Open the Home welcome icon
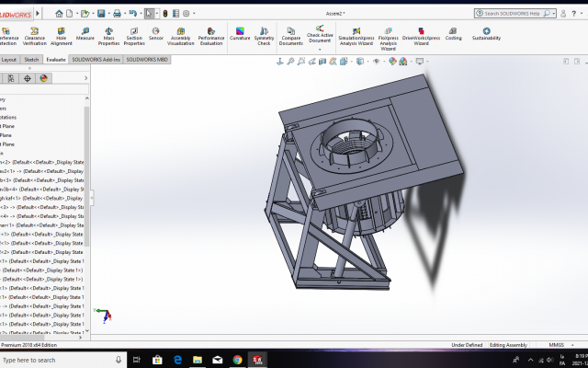This screenshot has width=588, height=368. tap(59, 14)
